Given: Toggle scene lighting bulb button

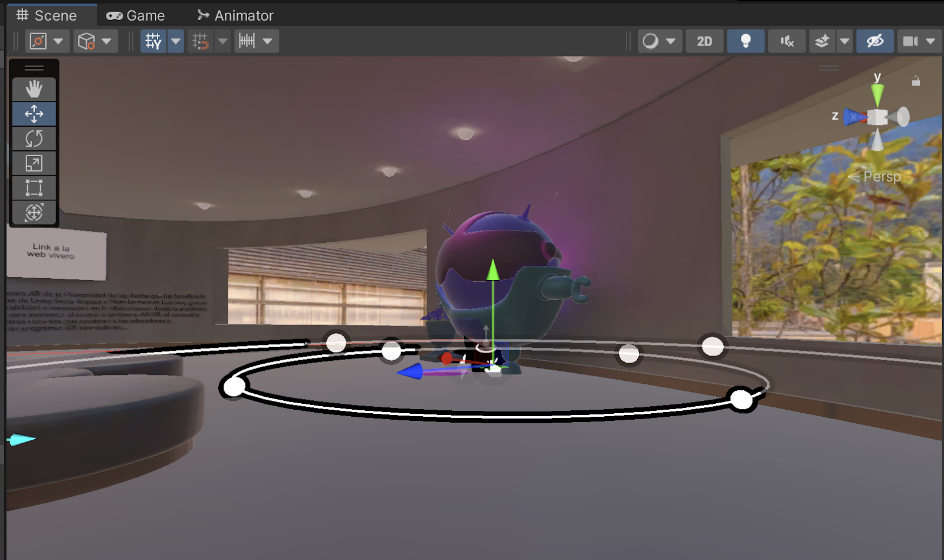Looking at the screenshot, I should tap(746, 41).
